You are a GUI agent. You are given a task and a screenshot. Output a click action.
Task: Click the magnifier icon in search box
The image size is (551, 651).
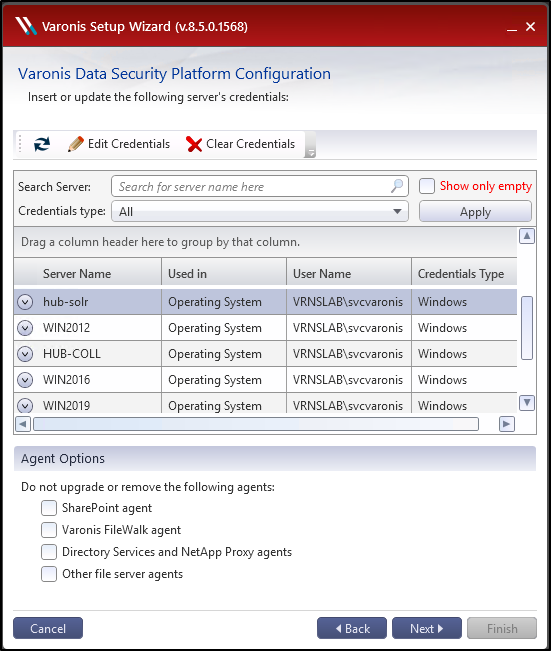397,186
